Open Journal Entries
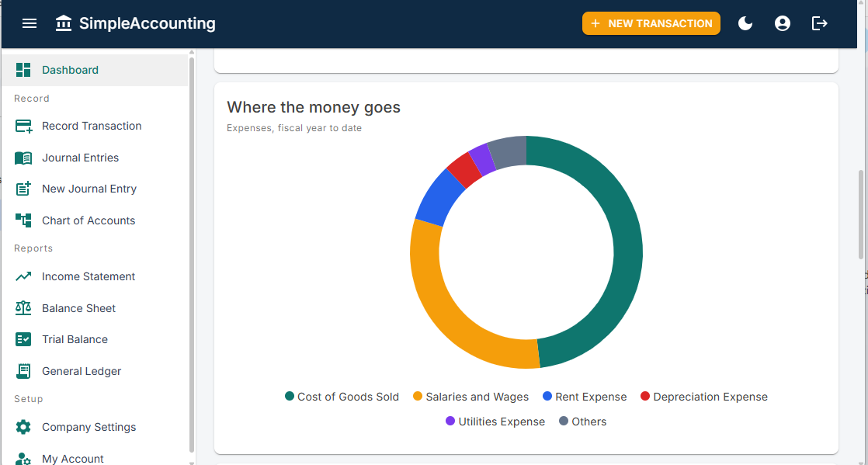Screen dimensions: 868x465 [x=95, y=158]
